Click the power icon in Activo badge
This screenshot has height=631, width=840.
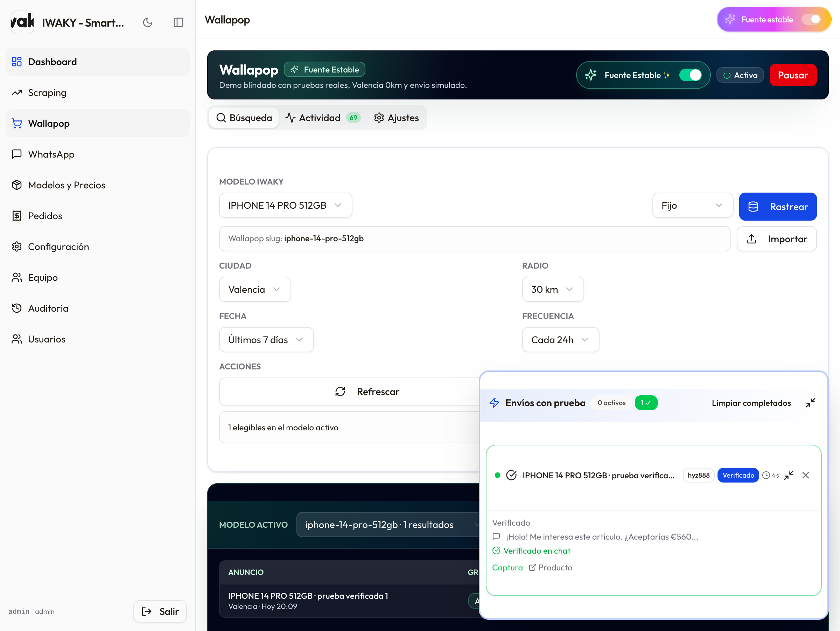tap(727, 75)
